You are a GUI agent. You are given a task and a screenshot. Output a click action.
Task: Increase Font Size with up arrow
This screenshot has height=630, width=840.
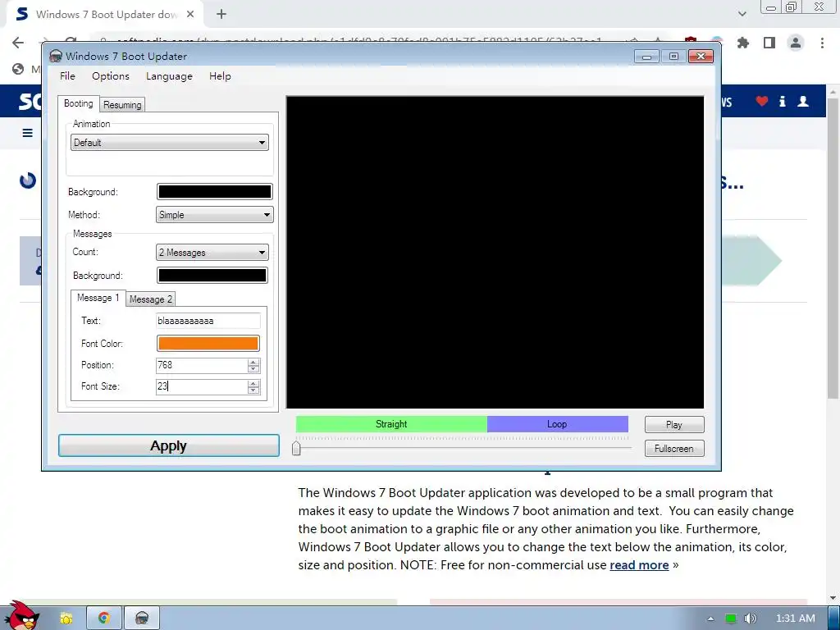(x=253, y=383)
